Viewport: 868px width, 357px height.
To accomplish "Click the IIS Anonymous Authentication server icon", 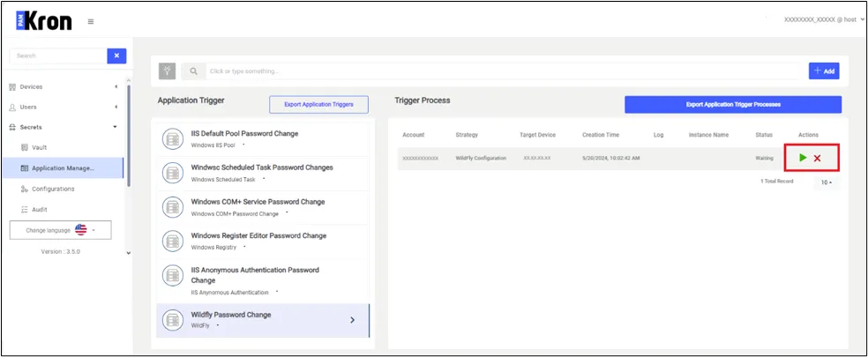I will pos(173,276).
